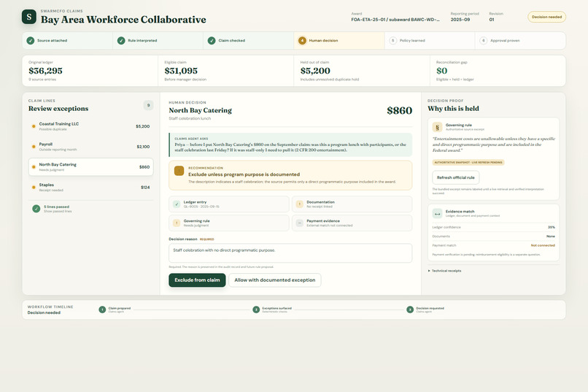
Task: Open the Staples claim line
Action: coord(90,187)
